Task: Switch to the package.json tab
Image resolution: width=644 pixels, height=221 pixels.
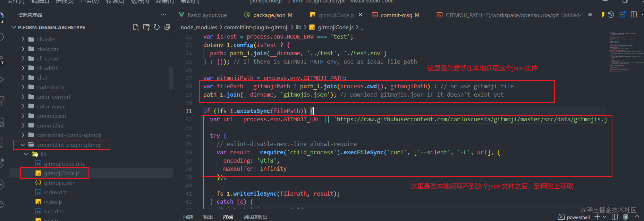Action: 269,15
